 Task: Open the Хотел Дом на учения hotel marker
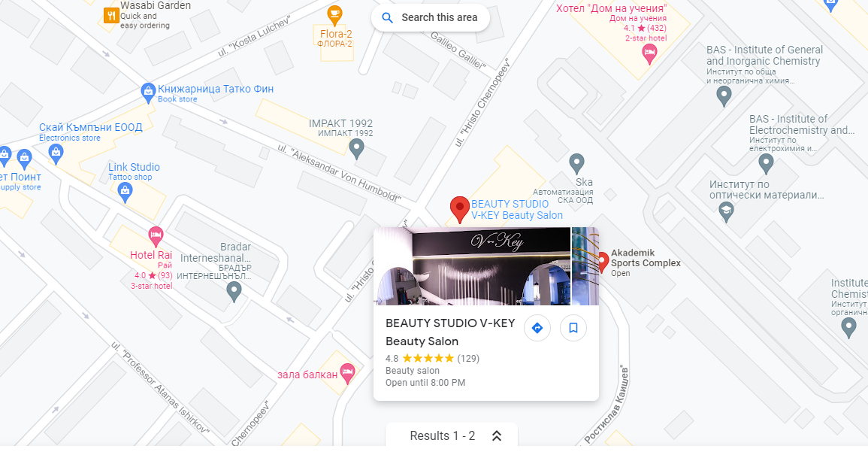(649, 54)
